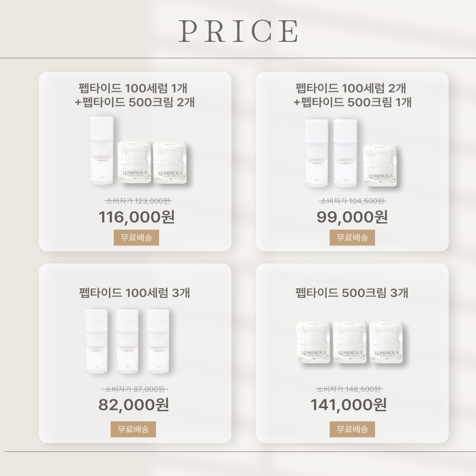Click the 무료배송 button under 82,000원
Image resolution: width=476 pixels, height=476 pixels.
point(133,429)
